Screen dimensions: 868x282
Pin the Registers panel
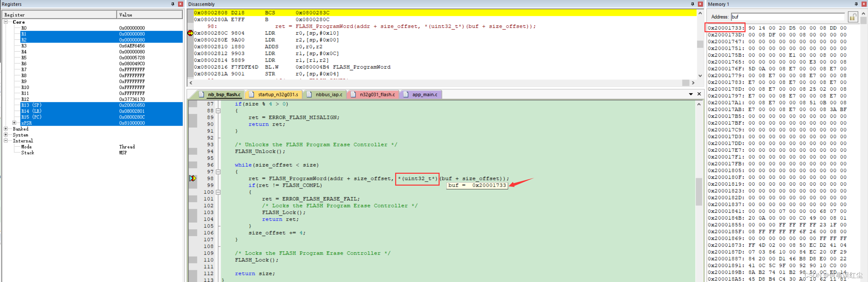coord(173,4)
